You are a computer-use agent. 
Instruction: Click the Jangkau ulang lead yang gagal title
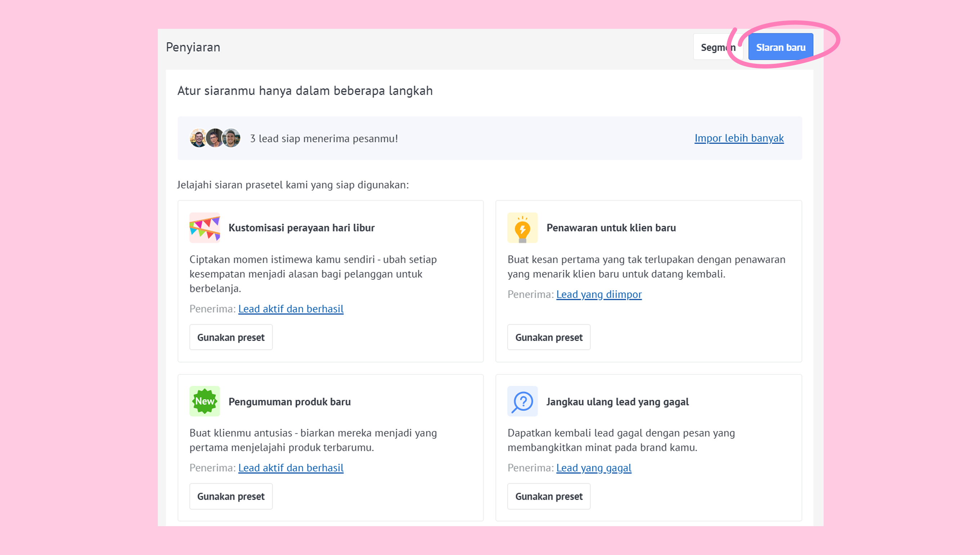click(x=617, y=402)
